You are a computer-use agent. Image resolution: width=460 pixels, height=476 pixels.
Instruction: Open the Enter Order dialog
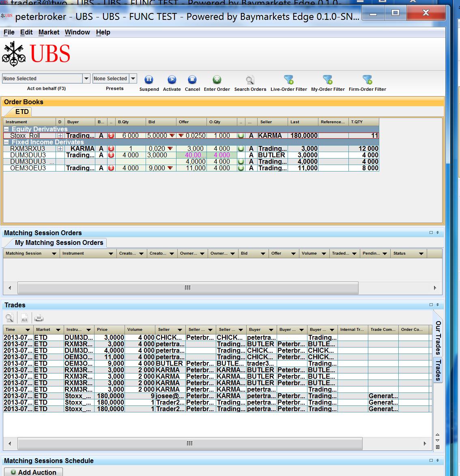tap(217, 79)
